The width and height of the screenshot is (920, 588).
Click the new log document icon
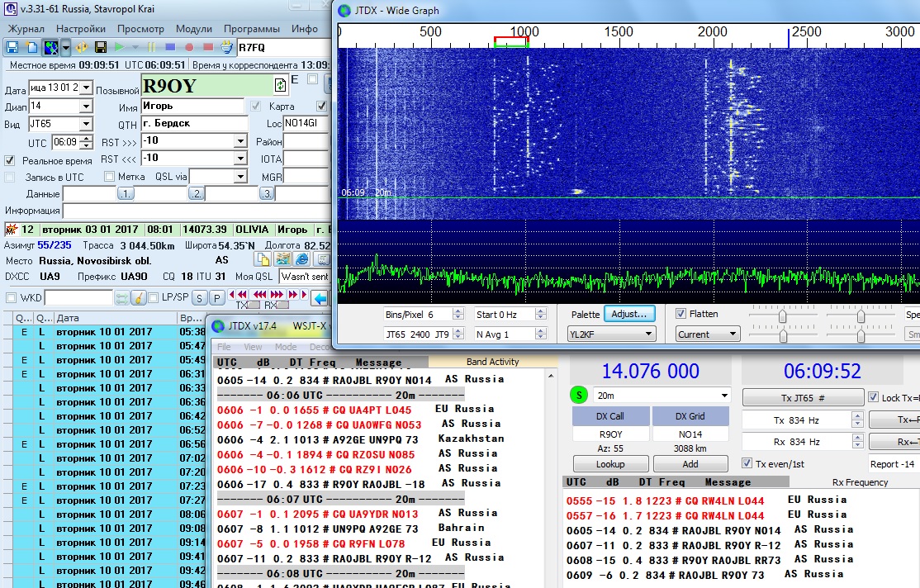(31, 47)
